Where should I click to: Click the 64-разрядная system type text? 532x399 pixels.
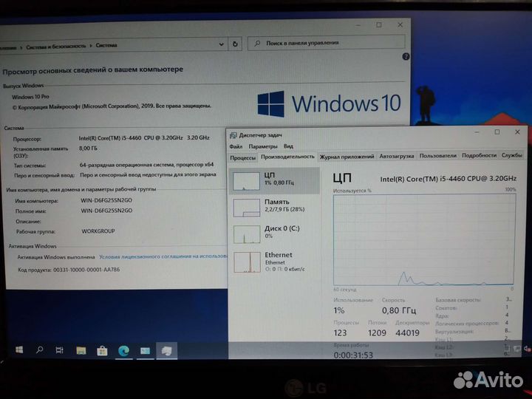146,165
